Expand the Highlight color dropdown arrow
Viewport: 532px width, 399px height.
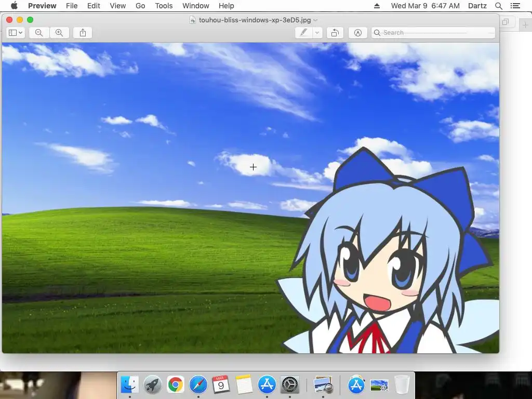coord(317,33)
